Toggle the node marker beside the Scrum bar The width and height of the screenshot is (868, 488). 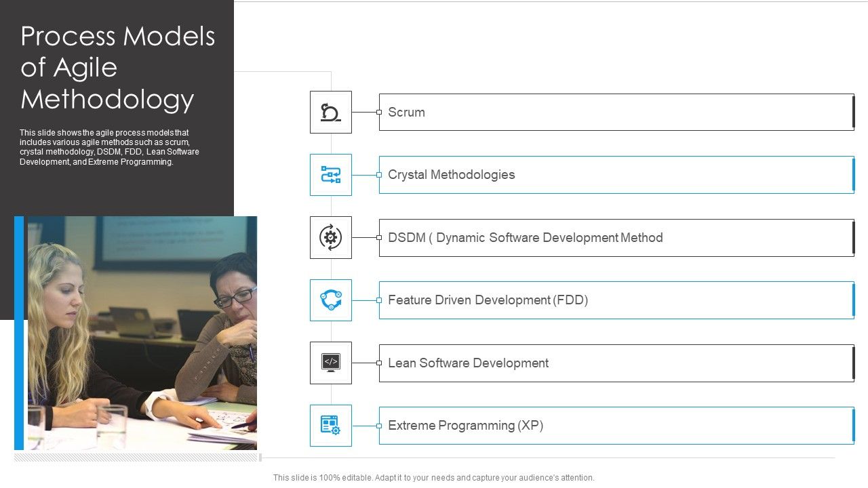(x=378, y=112)
